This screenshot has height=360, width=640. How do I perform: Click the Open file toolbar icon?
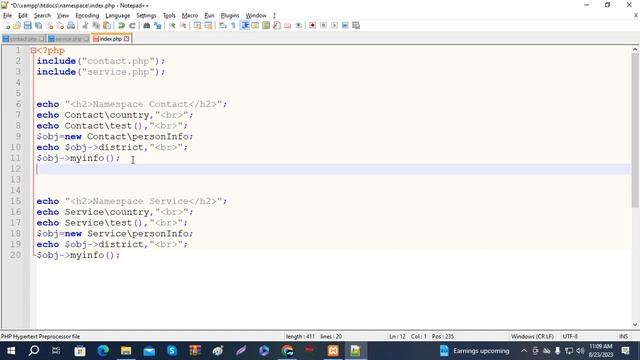click(x=17, y=25)
